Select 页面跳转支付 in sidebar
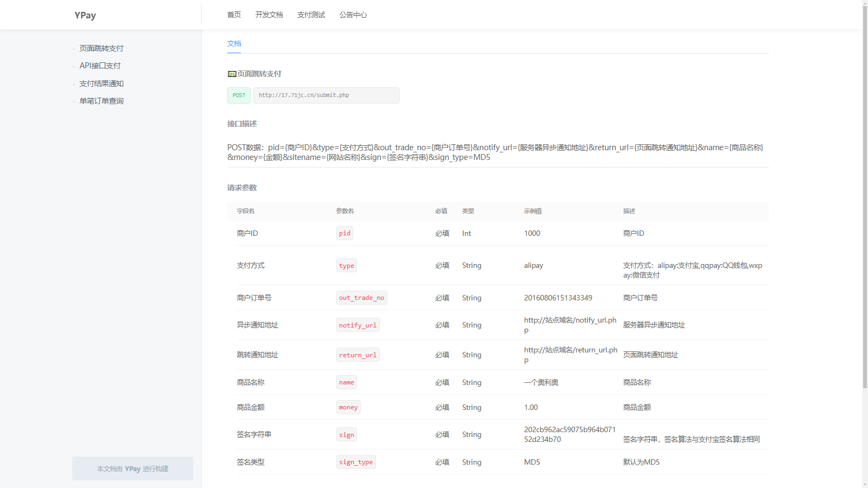 coord(101,48)
